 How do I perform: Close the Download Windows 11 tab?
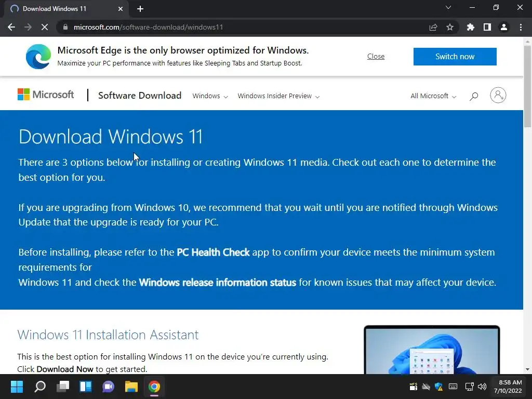pos(121,9)
